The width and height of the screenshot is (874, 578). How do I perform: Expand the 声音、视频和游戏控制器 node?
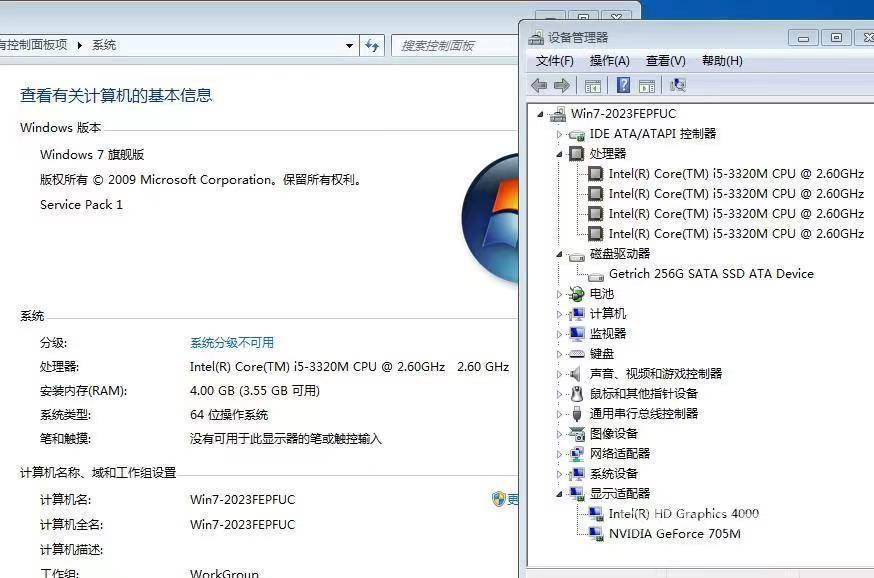[x=559, y=374]
